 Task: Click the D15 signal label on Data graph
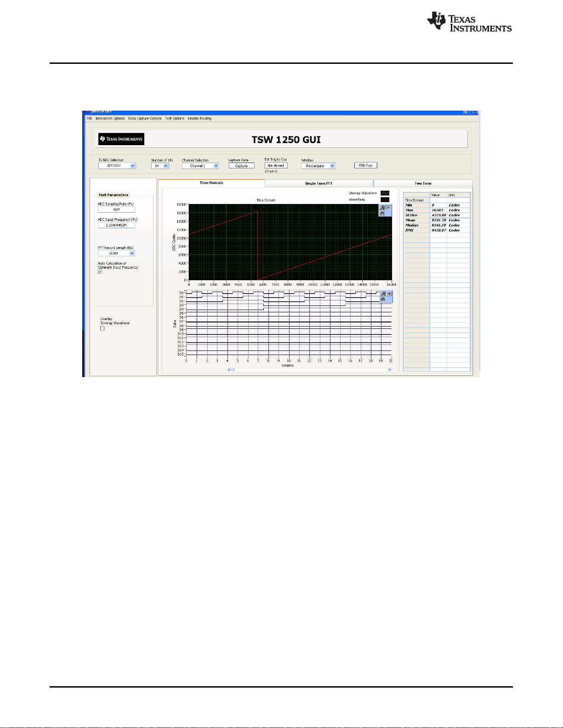click(181, 354)
